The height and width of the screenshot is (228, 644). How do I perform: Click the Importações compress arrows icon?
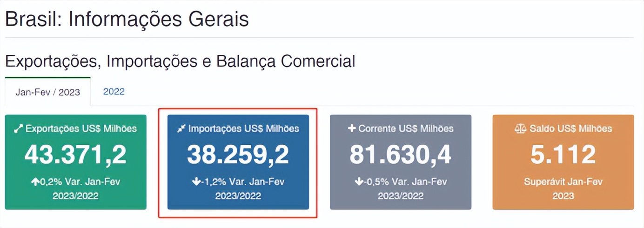181,129
